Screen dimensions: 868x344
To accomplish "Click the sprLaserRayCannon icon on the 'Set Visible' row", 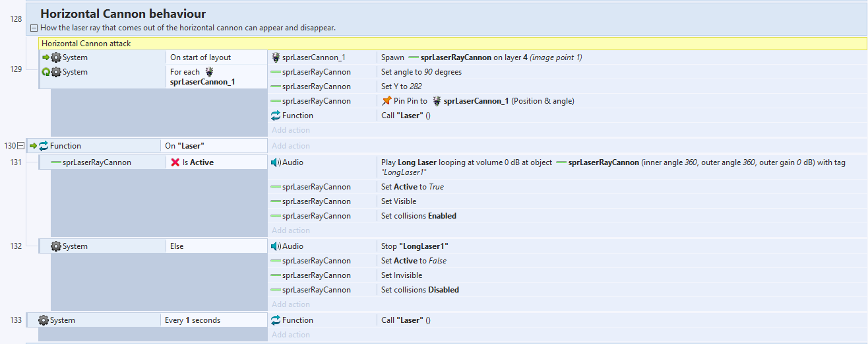I will [x=276, y=201].
